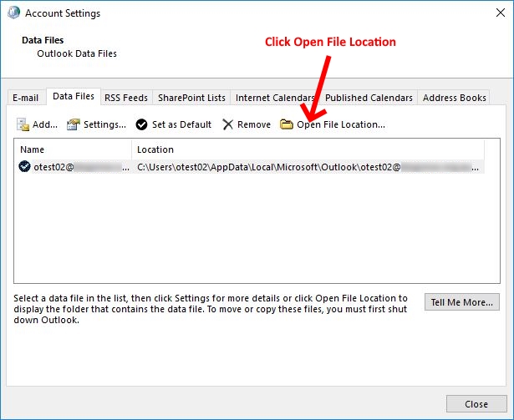
Task: Click the Remove X icon
Action: (x=227, y=124)
